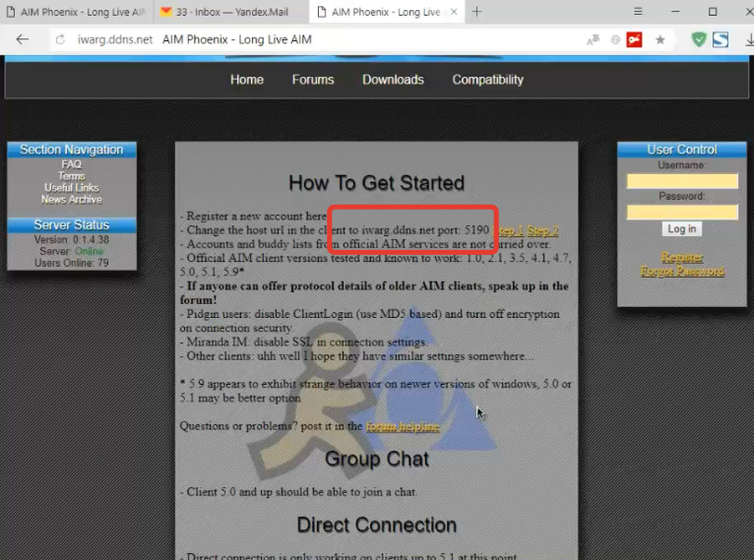Open News Archive in Section Navigation
The width and height of the screenshot is (754, 560).
coord(71,200)
